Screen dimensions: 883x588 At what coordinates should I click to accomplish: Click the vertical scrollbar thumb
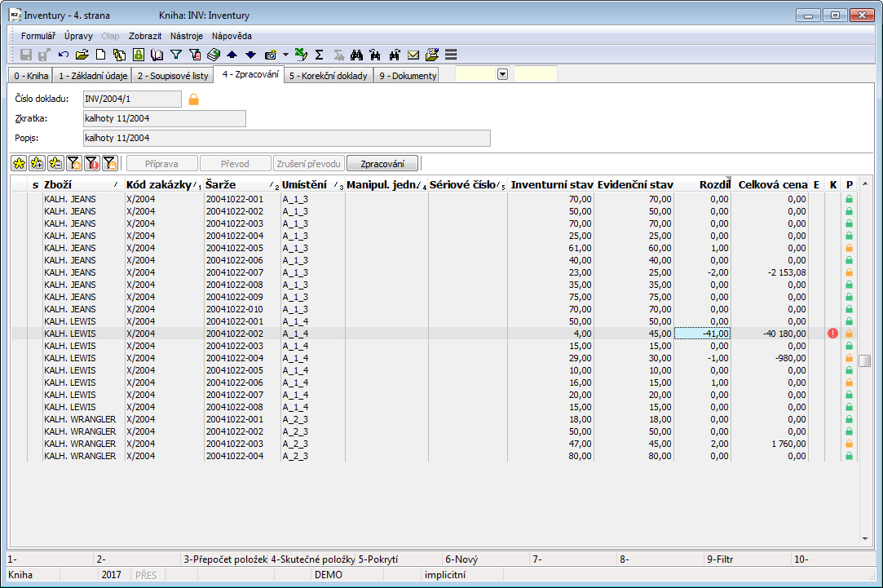click(x=865, y=360)
